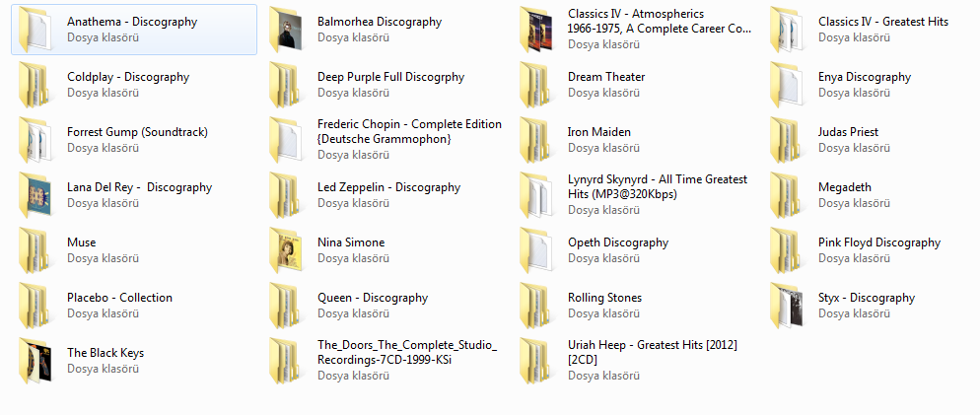980x415 pixels.
Task: Click the 'Opeth Discography' folder name
Action: click(618, 242)
